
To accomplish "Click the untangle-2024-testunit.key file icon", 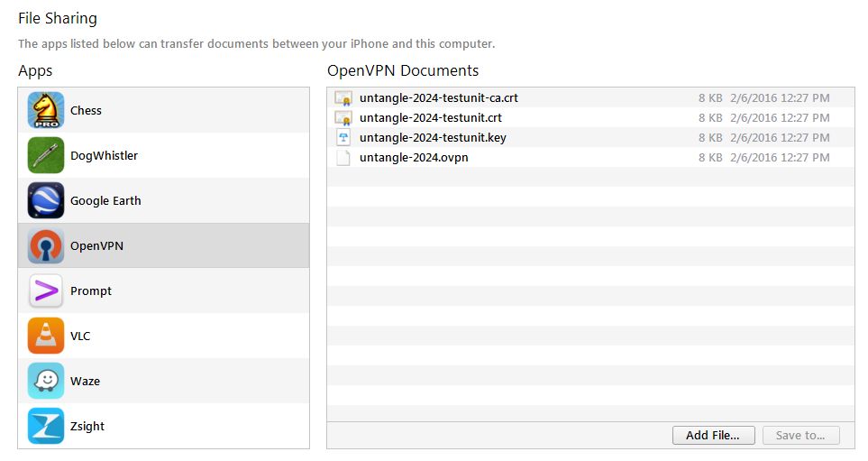I will [343, 137].
